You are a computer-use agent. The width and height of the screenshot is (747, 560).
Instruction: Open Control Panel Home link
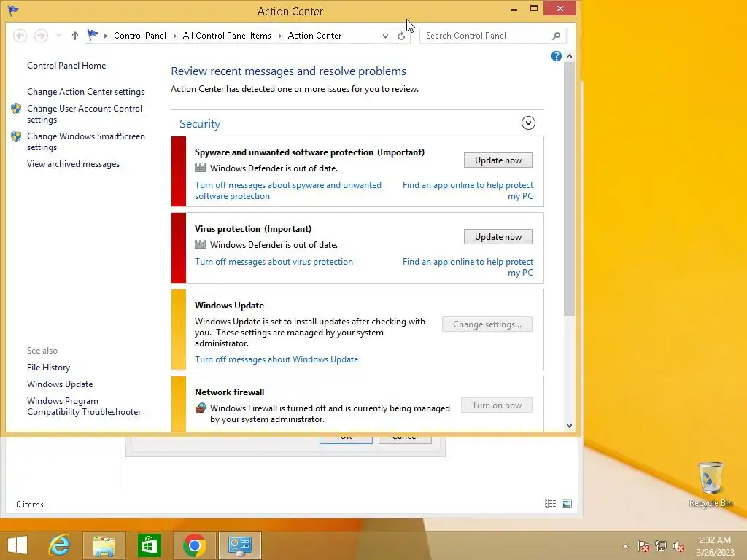(66, 66)
